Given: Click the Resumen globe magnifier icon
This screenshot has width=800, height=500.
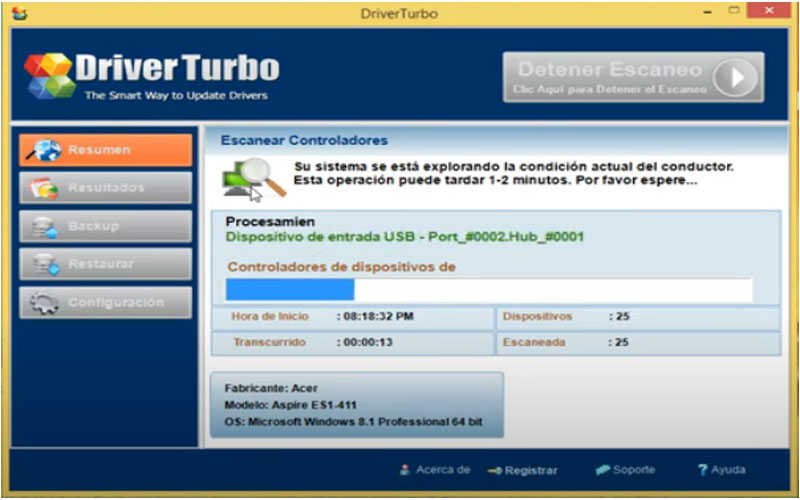Looking at the screenshot, I should coord(44,150).
